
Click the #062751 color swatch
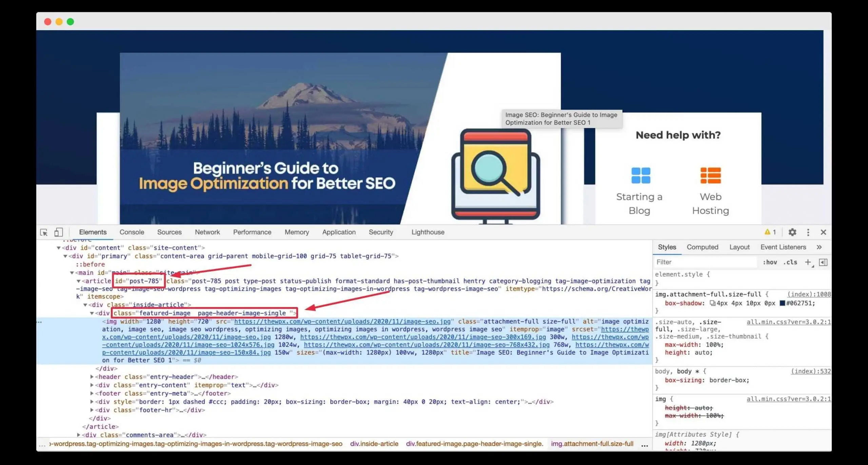(782, 303)
